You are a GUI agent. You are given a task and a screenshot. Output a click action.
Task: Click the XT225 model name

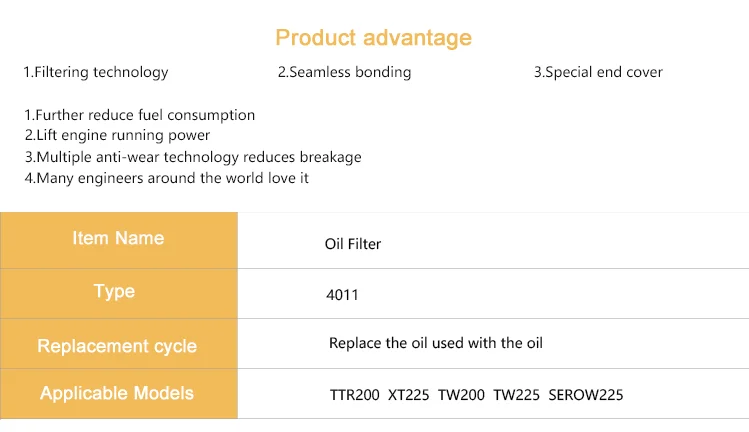408,395
